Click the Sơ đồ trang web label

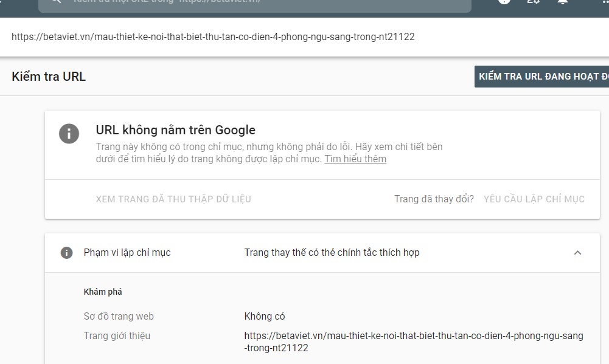(119, 316)
